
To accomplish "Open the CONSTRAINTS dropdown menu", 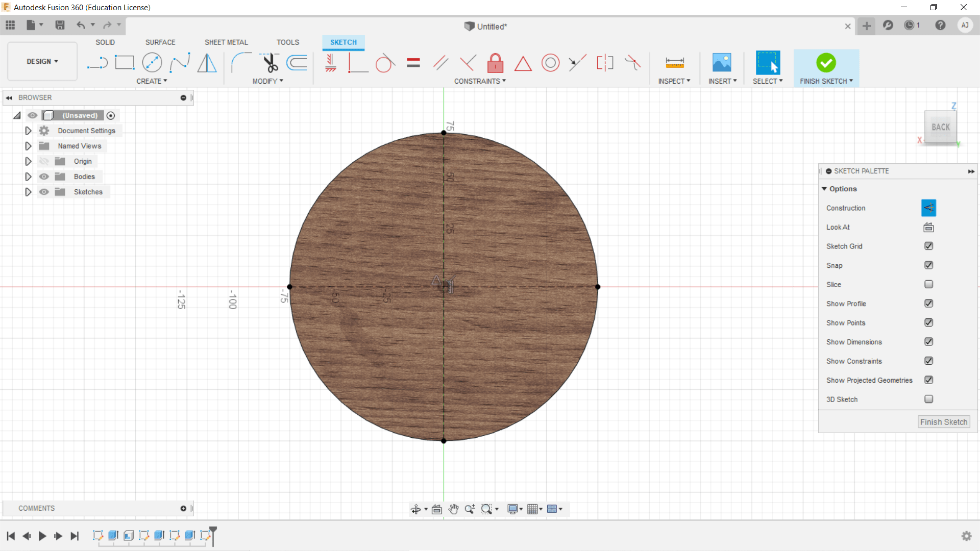I will 480,81.
